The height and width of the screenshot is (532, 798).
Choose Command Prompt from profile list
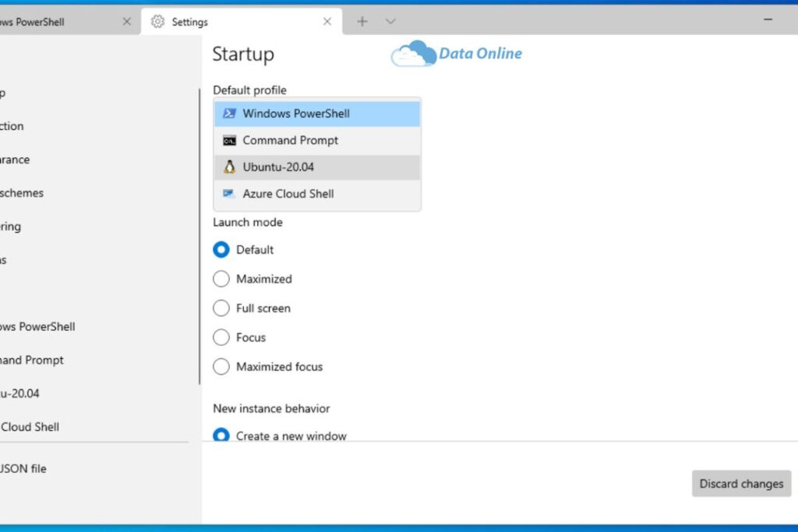click(x=316, y=140)
